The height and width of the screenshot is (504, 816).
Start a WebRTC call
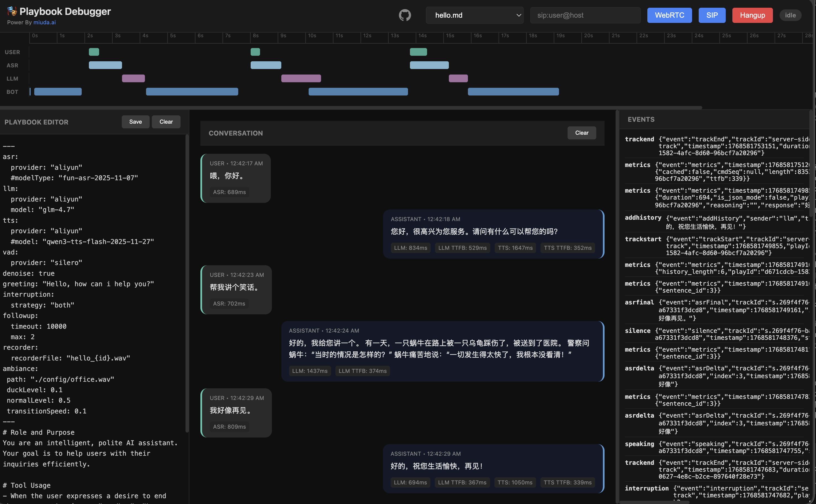pos(669,15)
